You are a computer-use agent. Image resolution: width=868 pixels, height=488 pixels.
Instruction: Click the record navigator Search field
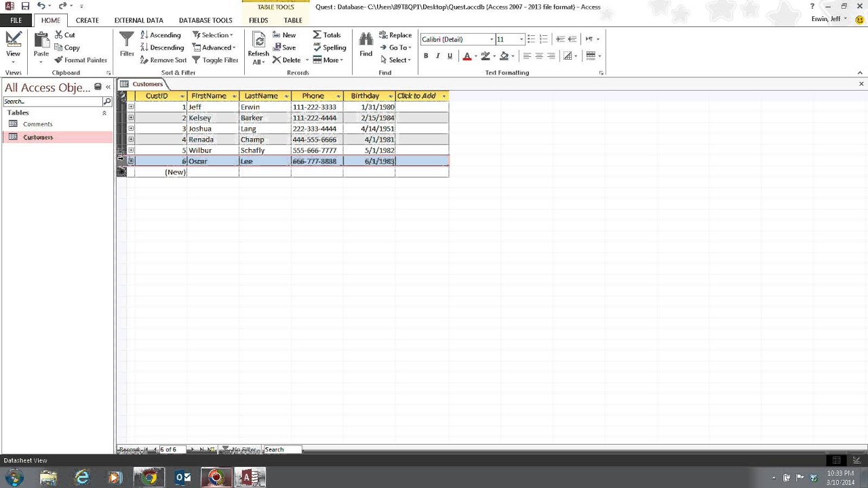pyautogui.click(x=282, y=449)
